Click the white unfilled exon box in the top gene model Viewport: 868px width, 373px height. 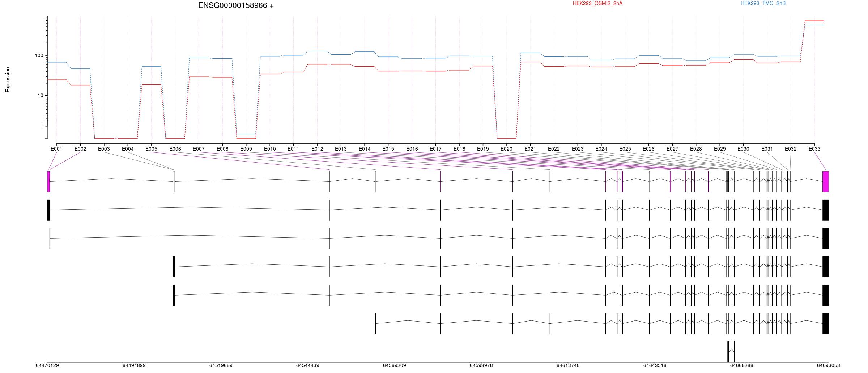coord(174,181)
